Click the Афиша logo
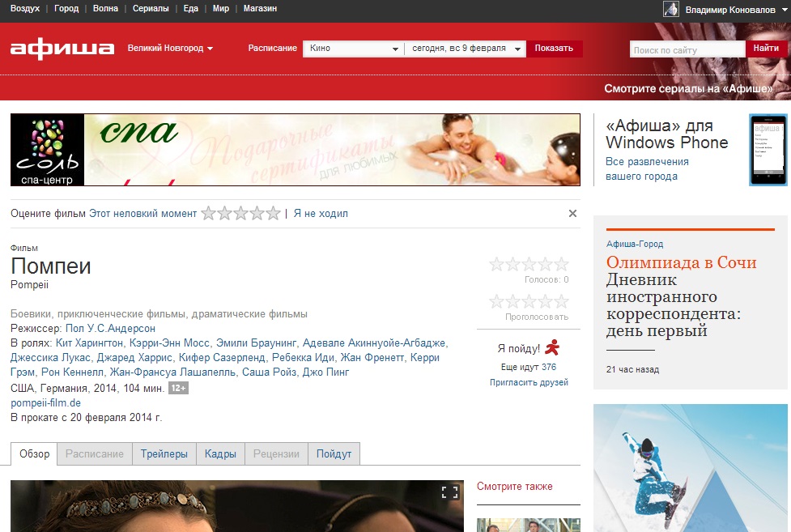The image size is (791, 532). click(x=62, y=49)
